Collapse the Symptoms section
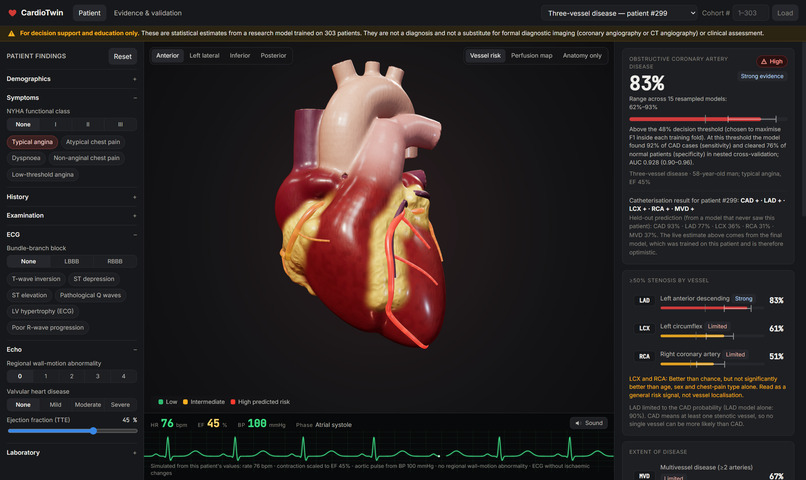The height and width of the screenshot is (480, 806). [x=71, y=98]
